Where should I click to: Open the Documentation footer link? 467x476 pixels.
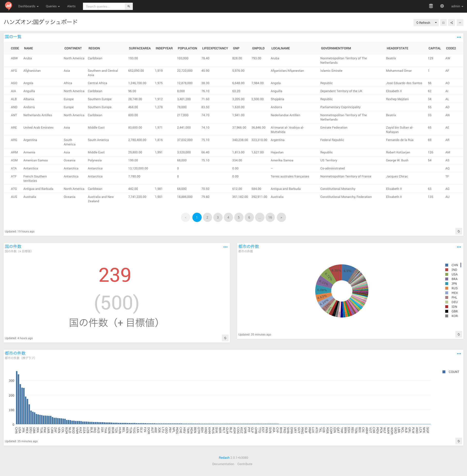pyautogui.click(x=223, y=464)
